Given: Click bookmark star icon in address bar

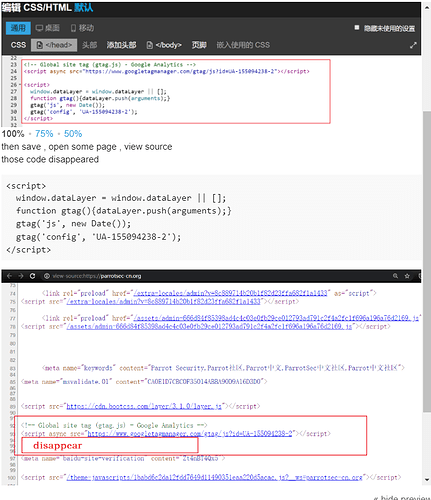Looking at the screenshot, I should [x=407, y=276].
